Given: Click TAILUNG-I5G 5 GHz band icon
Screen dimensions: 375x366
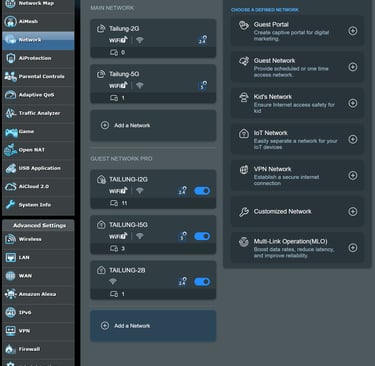Looking at the screenshot, I should click(x=182, y=236).
